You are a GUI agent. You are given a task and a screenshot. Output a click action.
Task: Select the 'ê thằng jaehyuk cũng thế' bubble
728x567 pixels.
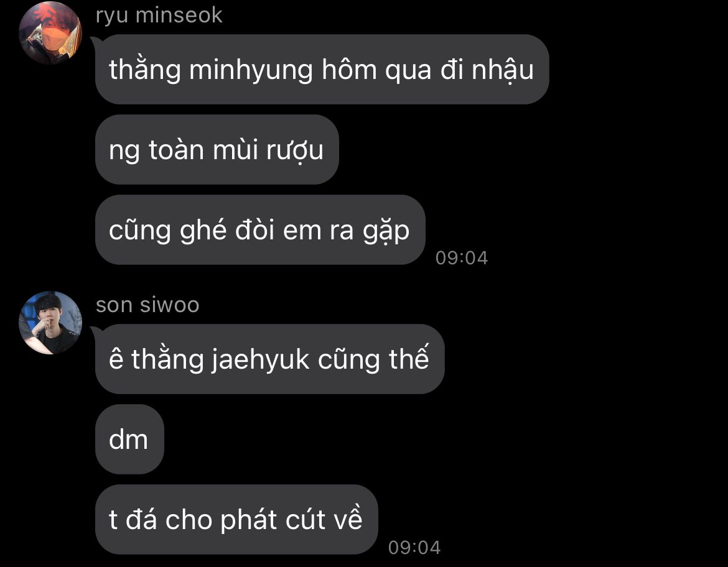[270, 359]
